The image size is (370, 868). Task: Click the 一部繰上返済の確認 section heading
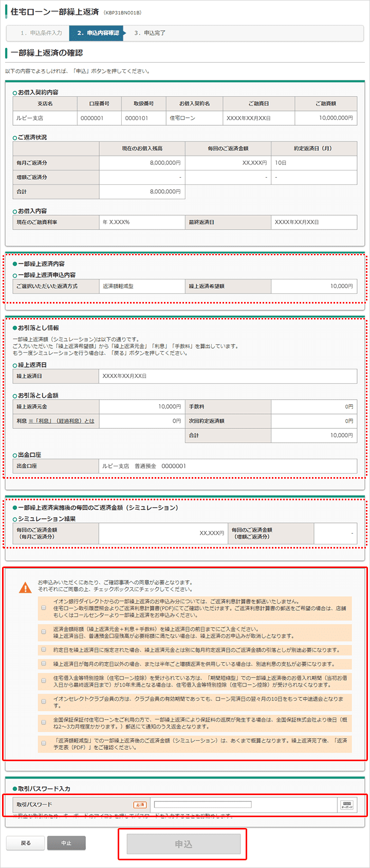[x=46, y=53]
